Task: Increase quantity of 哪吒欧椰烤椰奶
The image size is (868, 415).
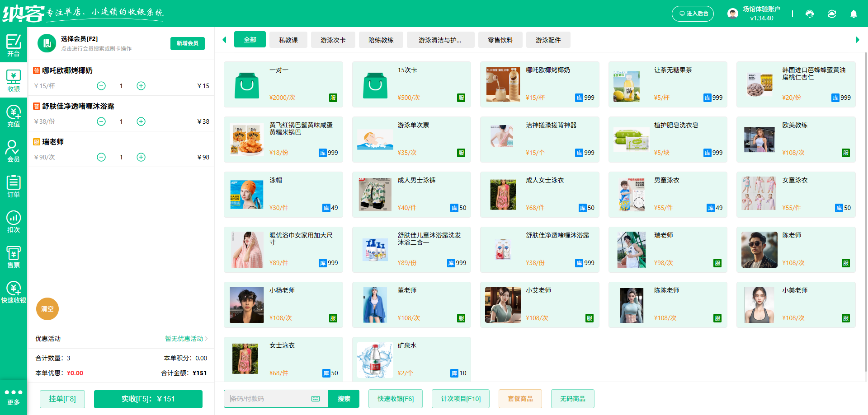Action: 141,86
